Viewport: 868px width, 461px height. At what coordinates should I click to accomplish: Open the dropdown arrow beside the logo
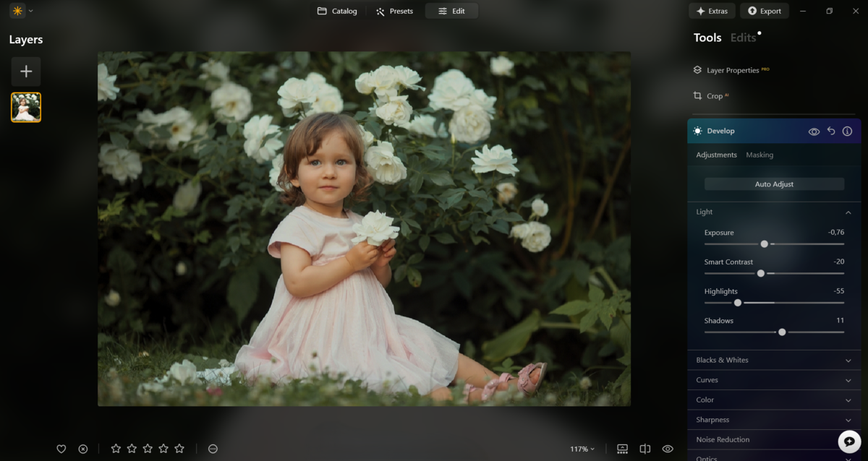(x=30, y=11)
